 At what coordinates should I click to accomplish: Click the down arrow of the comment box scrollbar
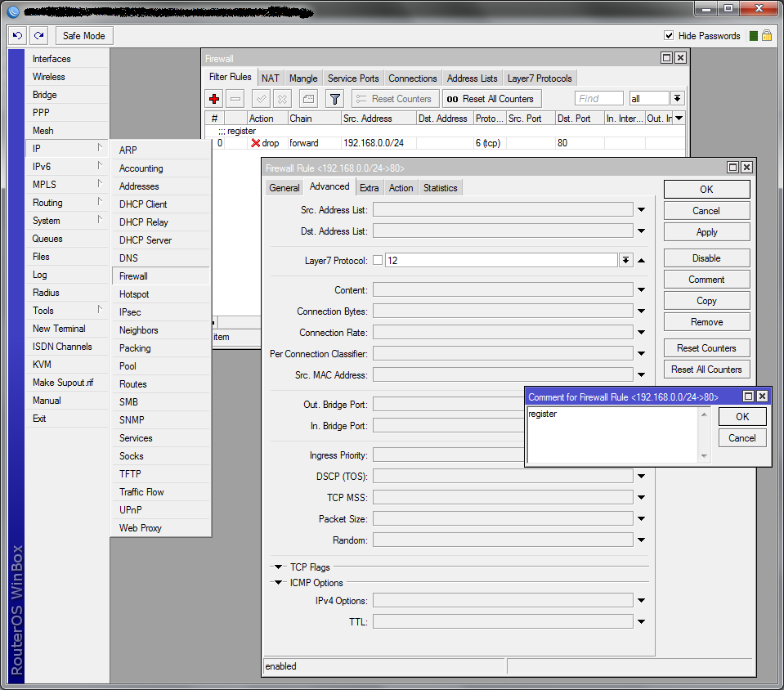pyautogui.click(x=704, y=456)
